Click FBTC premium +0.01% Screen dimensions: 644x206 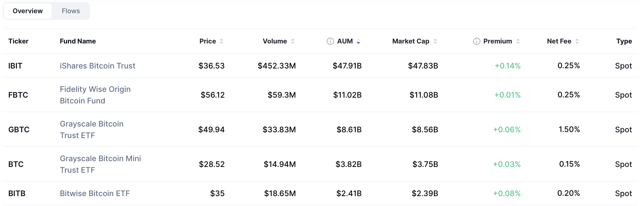[x=508, y=95]
